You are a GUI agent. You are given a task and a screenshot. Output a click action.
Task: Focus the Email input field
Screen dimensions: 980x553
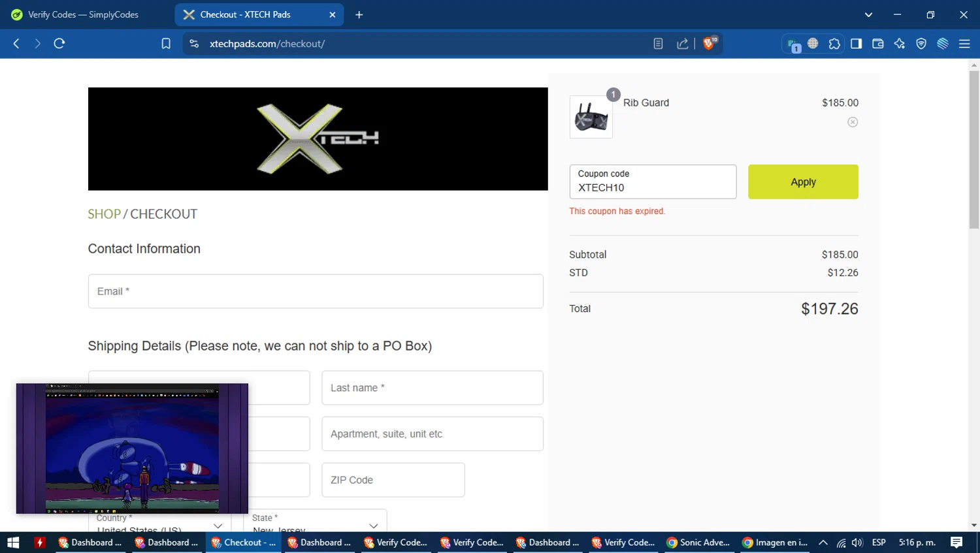[x=316, y=291]
